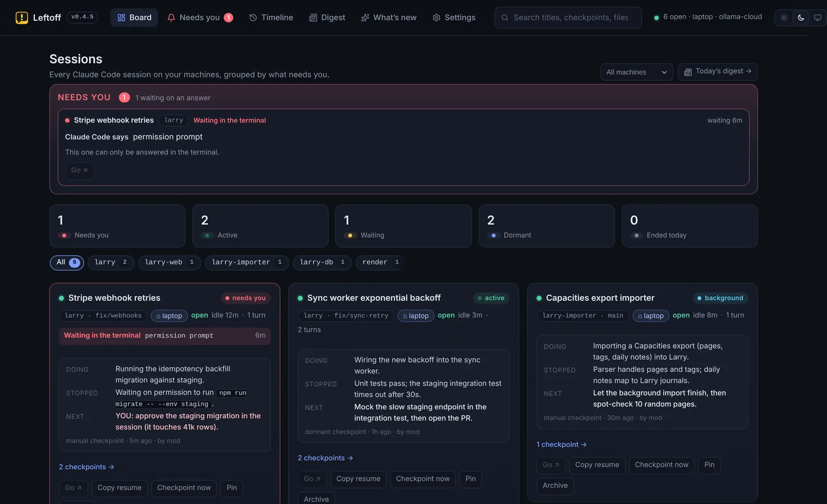Click Go in Sync worker backoff card

[x=312, y=479]
